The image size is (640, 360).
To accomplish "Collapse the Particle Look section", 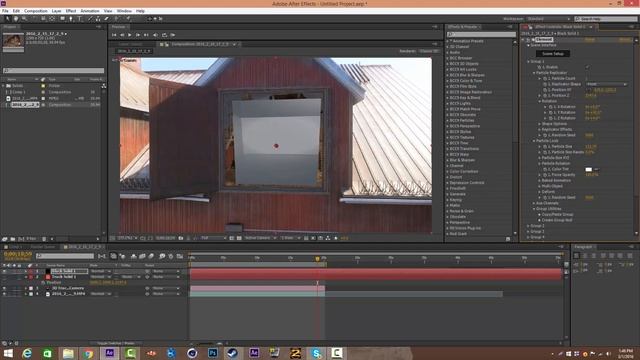I will [534, 141].
